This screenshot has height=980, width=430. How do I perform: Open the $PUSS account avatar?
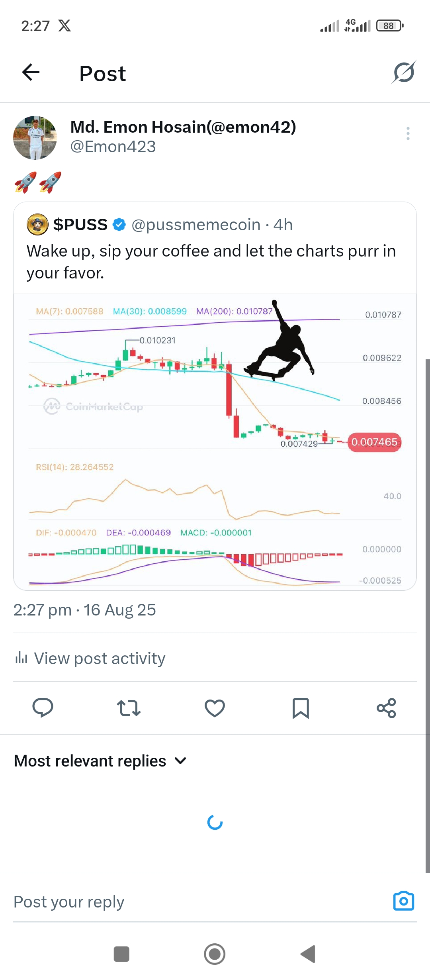[x=37, y=224]
